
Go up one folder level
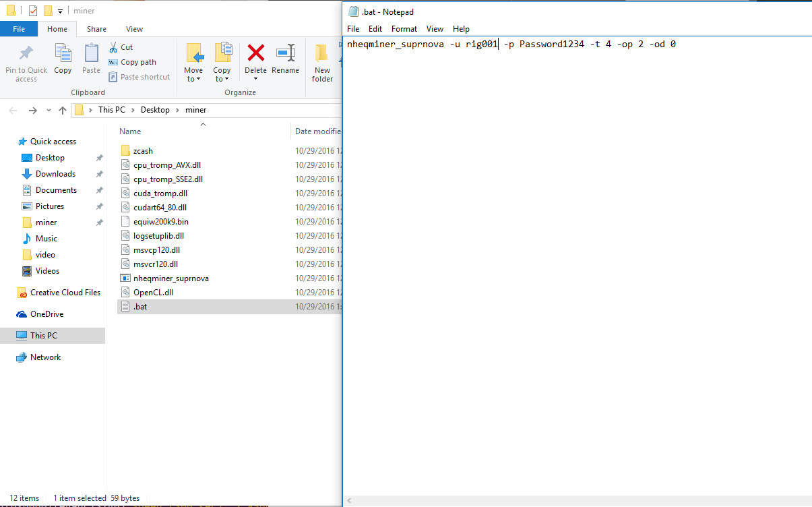pyautogui.click(x=63, y=110)
